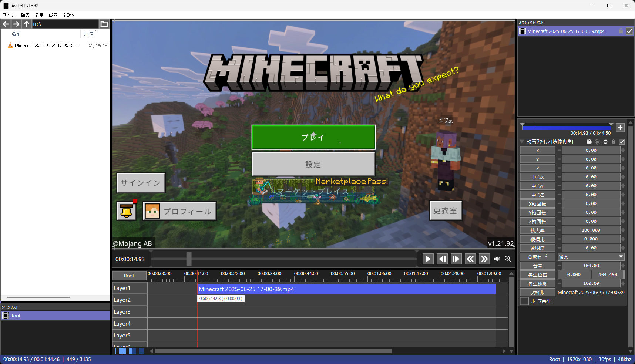Screen dimensions: 635x364
Task: Open the folder browse icon
Action: pos(104,24)
